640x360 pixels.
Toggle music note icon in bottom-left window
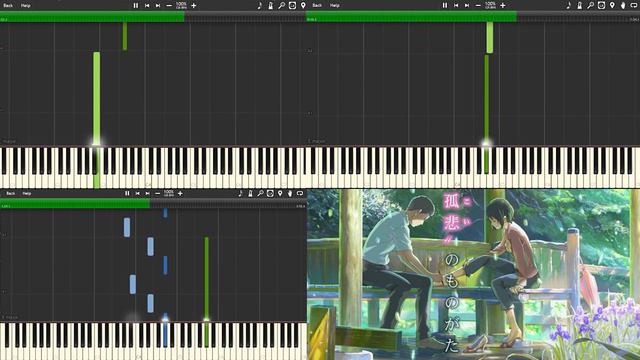coord(240,193)
